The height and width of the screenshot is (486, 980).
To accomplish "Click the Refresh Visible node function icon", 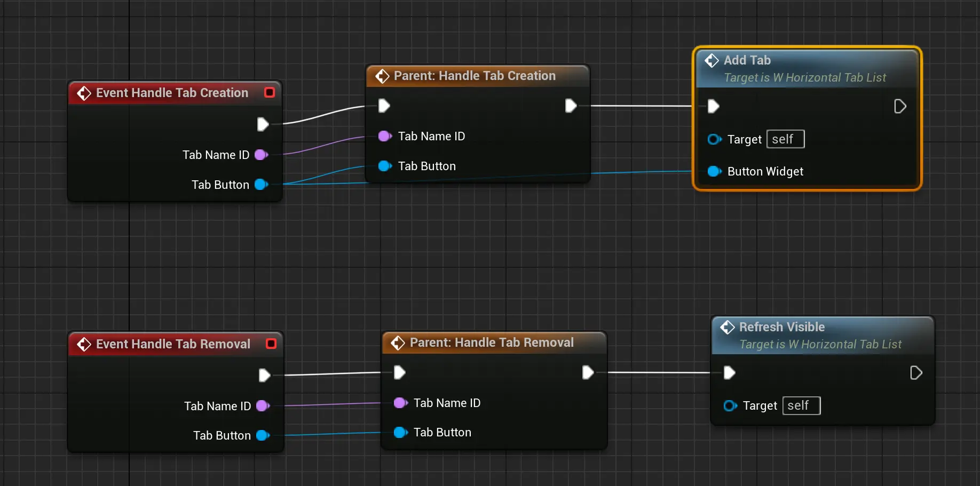I will pyautogui.click(x=727, y=327).
